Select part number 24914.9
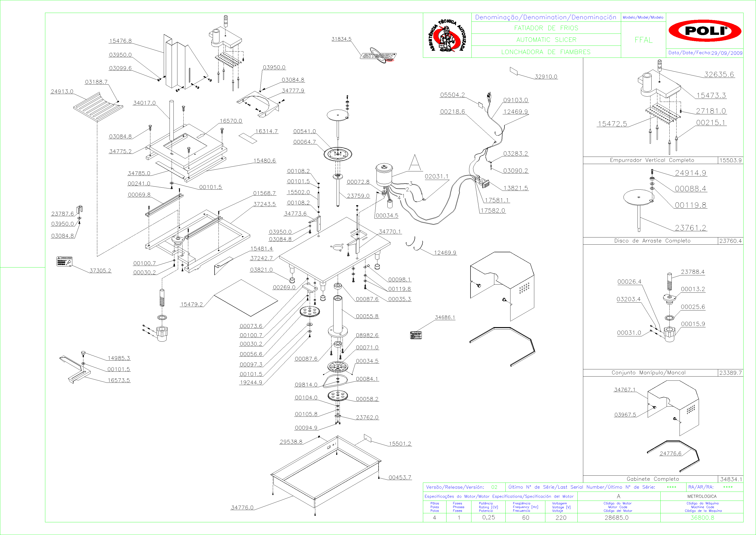 [x=690, y=173]
